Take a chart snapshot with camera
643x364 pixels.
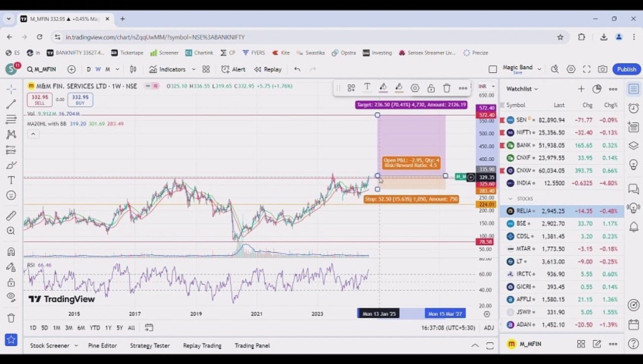(x=603, y=69)
